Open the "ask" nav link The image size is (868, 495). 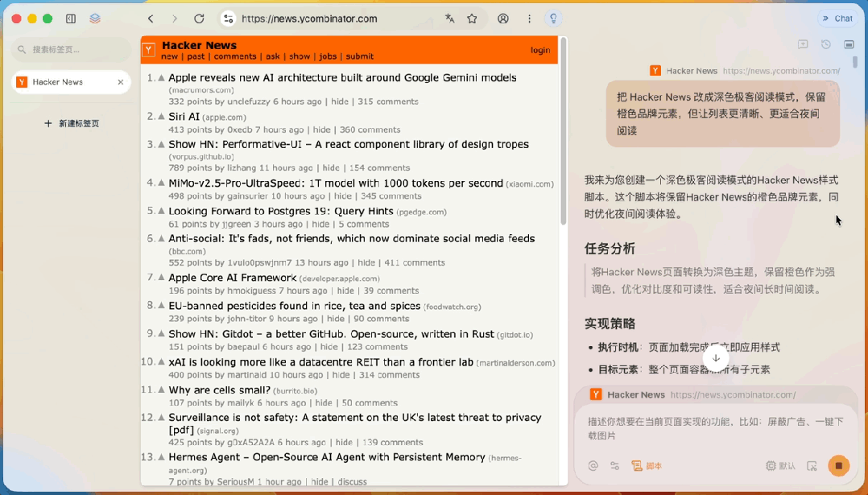(x=273, y=56)
